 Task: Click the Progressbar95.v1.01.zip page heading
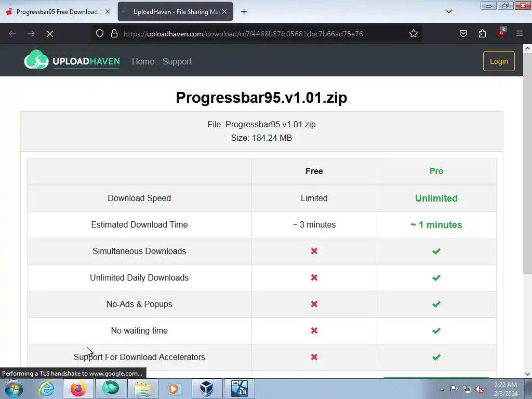261,98
